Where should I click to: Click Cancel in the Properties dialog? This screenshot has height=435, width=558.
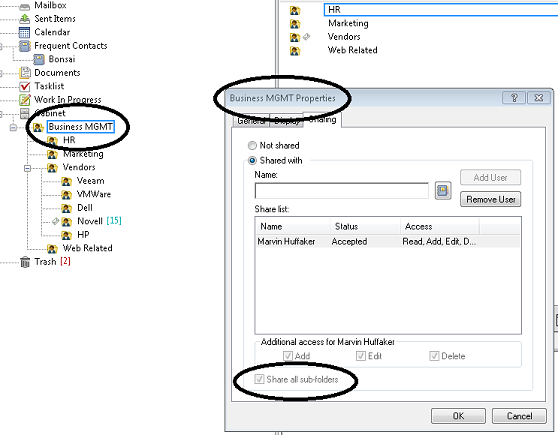(x=519, y=416)
